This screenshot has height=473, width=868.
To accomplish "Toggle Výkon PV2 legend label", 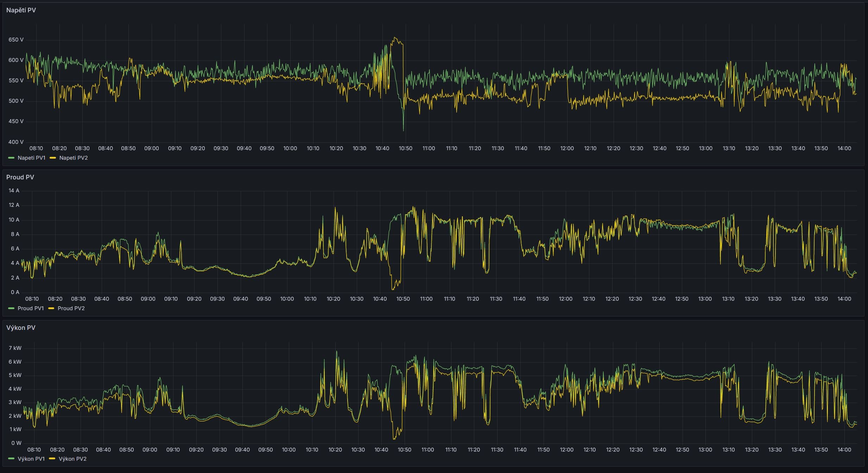I will pos(72,459).
